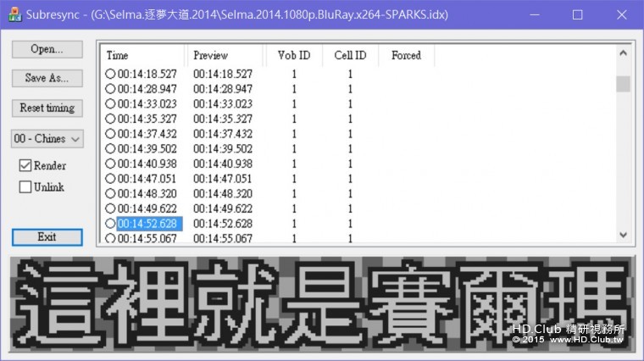Maximize the Subresync window
Image resolution: width=644 pixels, height=361 pixels.
pyautogui.click(x=577, y=14)
